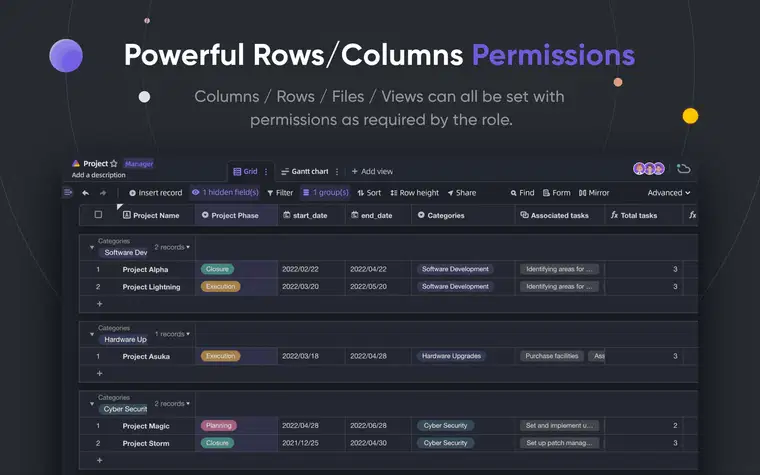Add row to Cyber Security group
The width and height of the screenshot is (760, 475).
coord(99,460)
